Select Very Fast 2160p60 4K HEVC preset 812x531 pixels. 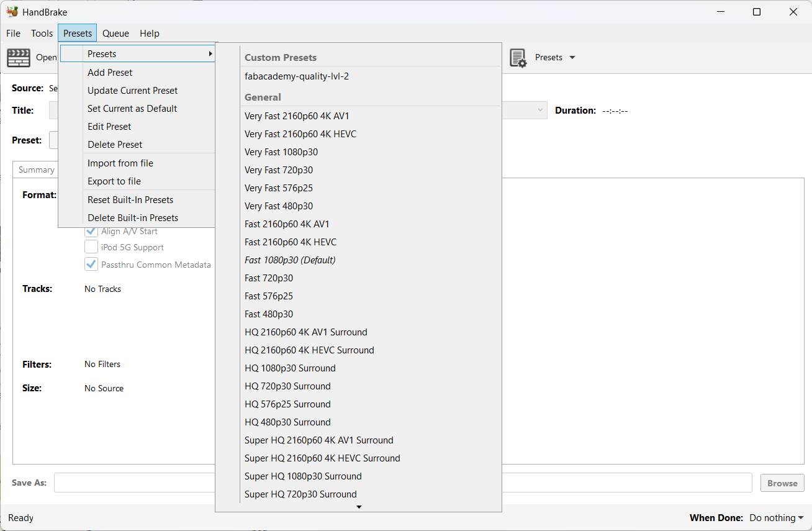358,134
